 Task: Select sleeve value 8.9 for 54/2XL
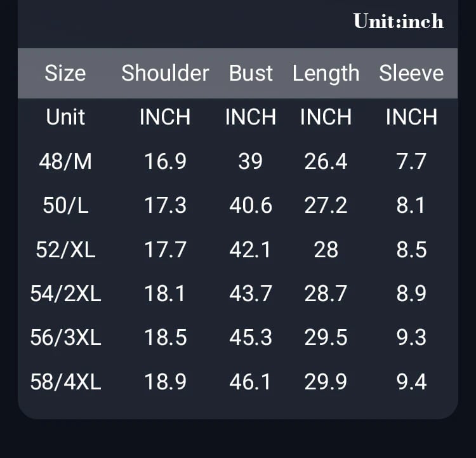pos(411,293)
